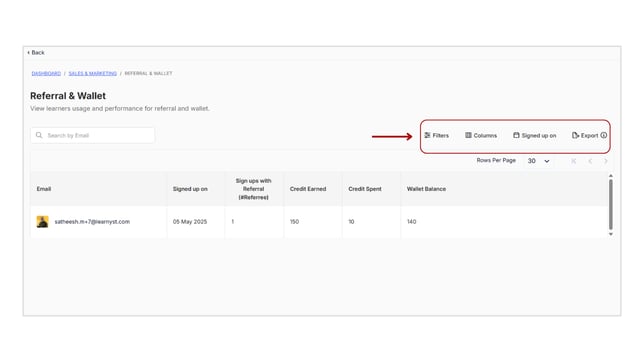The width and height of the screenshot is (644, 362).
Task: Open the Signed up on date filter
Action: pos(535,135)
